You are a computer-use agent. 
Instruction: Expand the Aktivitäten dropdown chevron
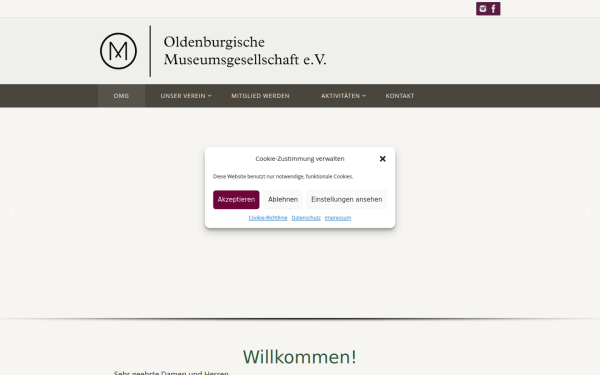coord(364,96)
